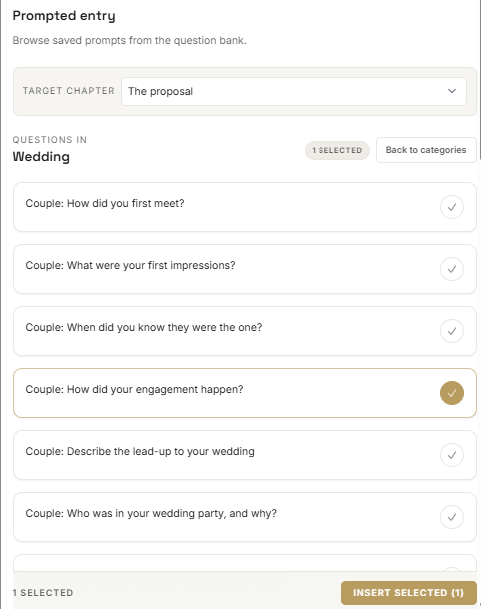Deselect the gold check for 'How did your engagement happen?'
The height and width of the screenshot is (609, 481).
pyautogui.click(x=451, y=393)
